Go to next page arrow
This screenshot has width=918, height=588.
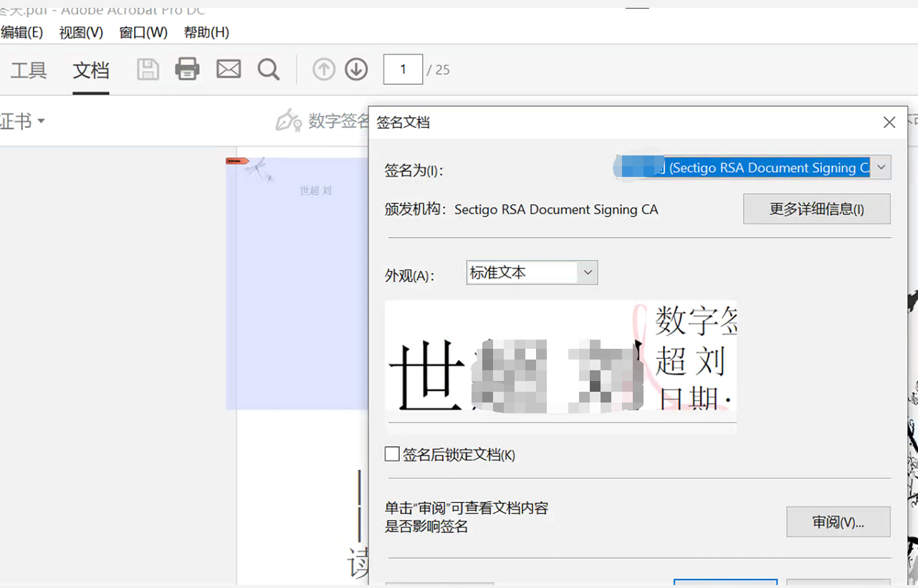pos(356,69)
